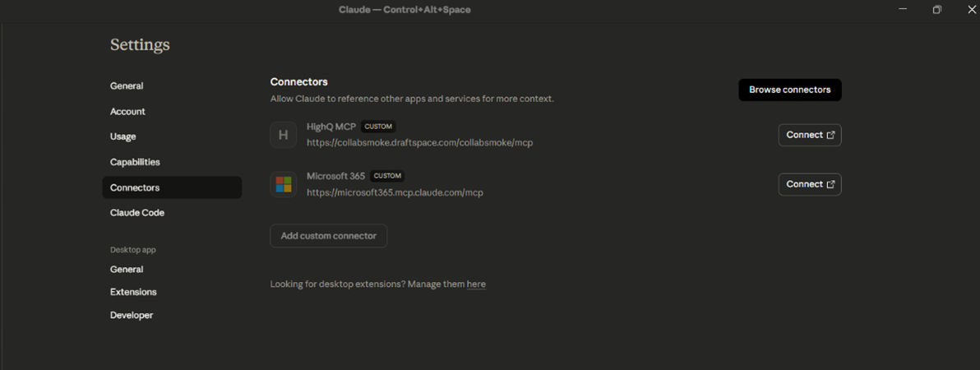980x370 pixels.
Task: Click the HighQ MCP connector name
Action: pos(331,127)
